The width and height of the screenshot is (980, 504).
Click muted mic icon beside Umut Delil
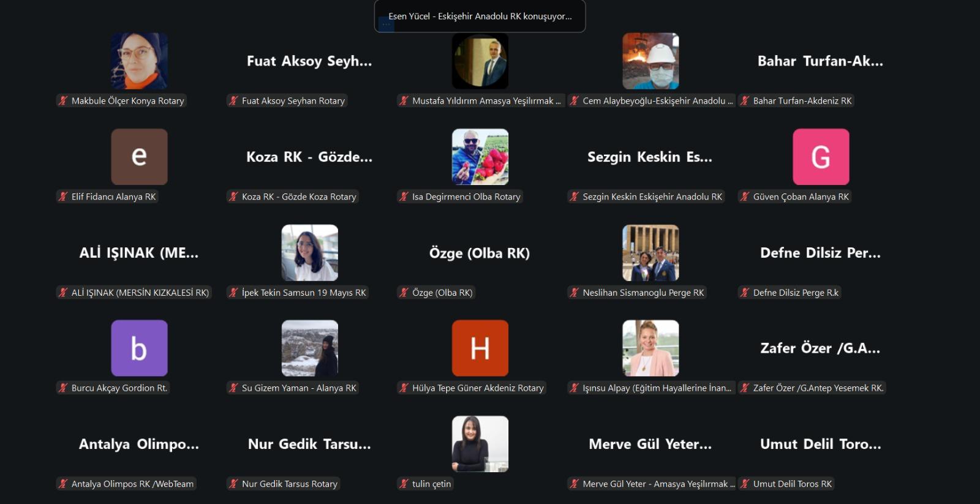tap(744, 484)
